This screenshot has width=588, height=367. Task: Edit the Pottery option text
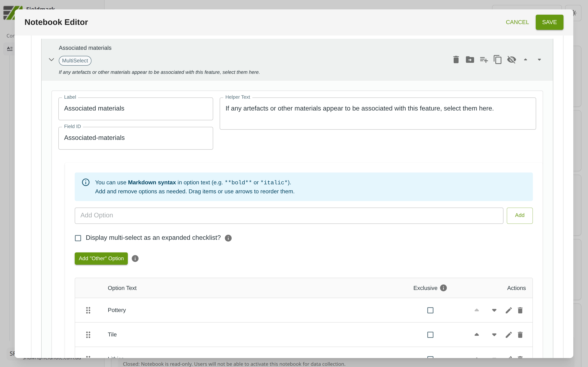point(508,310)
